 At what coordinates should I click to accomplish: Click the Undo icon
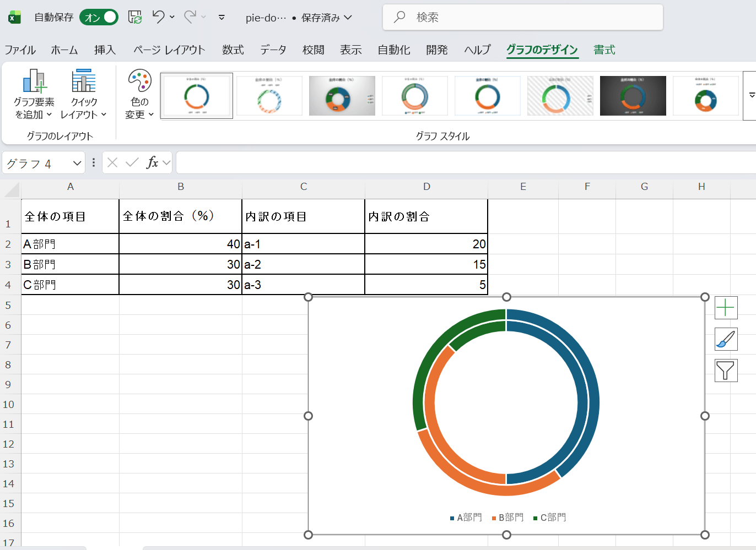pyautogui.click(x=160, y=17)
